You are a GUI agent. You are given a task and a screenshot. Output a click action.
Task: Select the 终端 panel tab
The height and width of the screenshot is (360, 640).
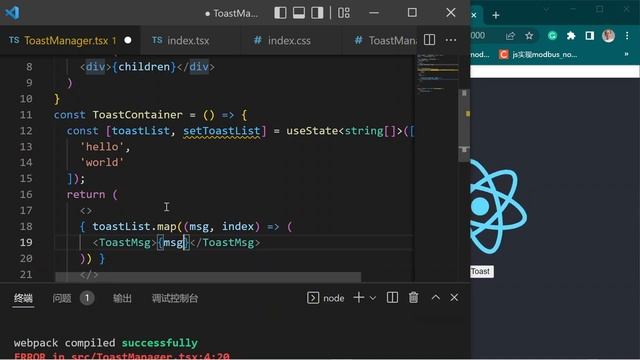[23, 298]
